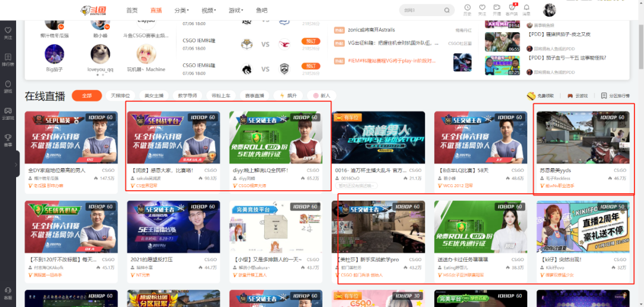This screenshot has width=644, height=307.
Task: Open stream thumbnail labeled SAKULA
Action: tap(174, 138)
